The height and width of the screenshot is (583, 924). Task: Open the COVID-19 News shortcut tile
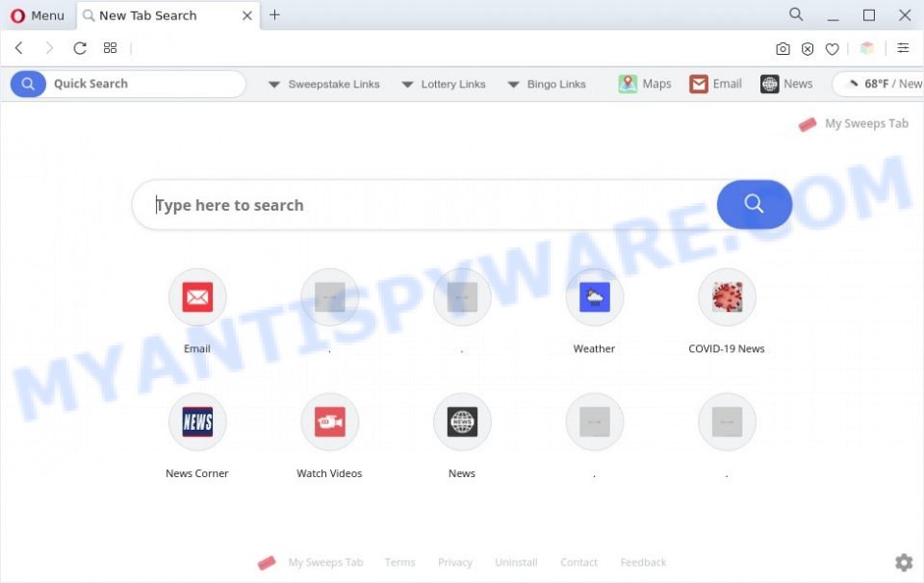728,297
